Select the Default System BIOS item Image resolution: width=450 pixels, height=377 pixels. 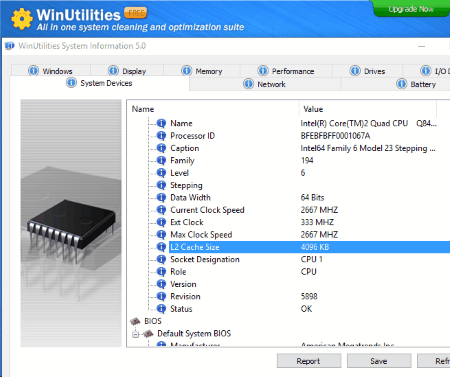[194, 334]
